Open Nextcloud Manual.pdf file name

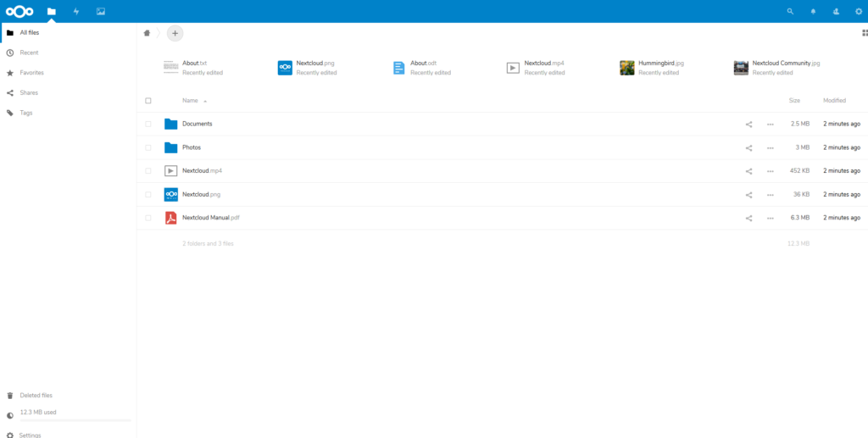click(x=211, y=218)
